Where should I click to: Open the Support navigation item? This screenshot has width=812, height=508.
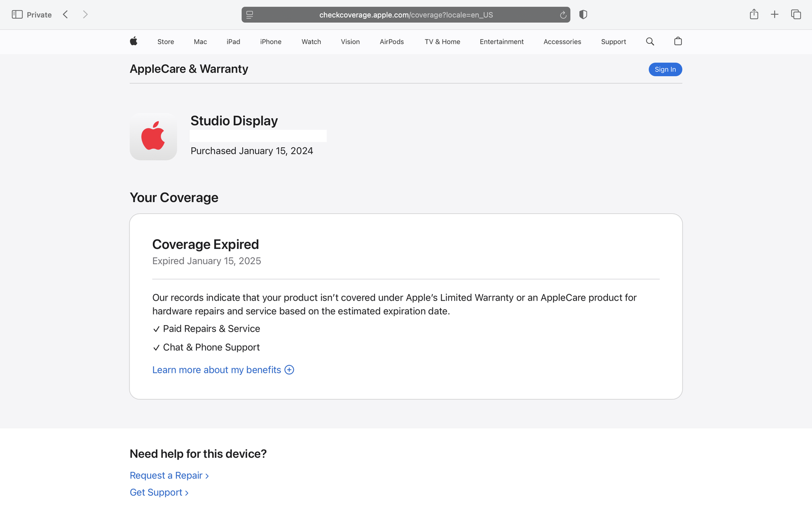(x=613, y=42)
